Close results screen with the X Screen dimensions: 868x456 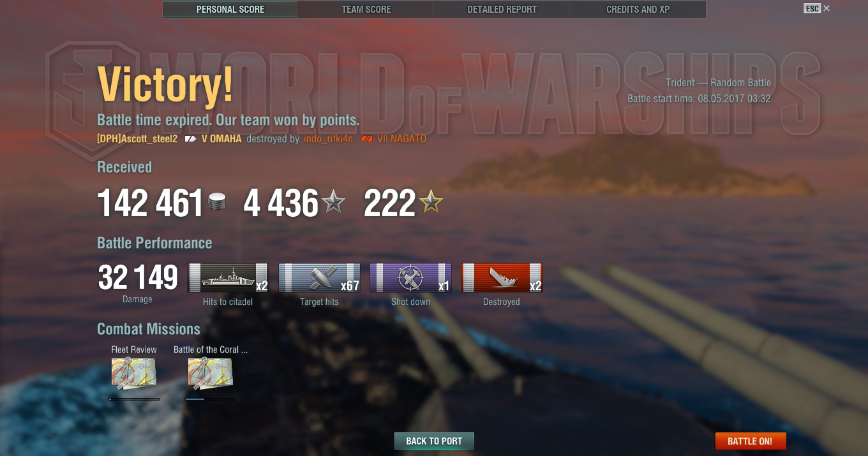[x=827, y=8]
